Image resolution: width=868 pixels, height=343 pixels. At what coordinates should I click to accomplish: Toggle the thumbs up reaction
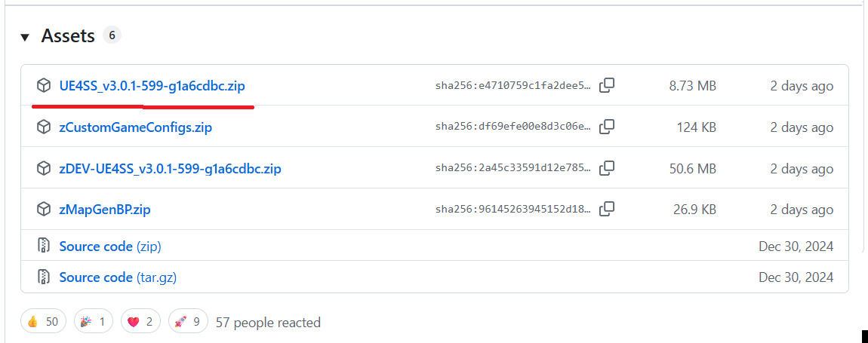coord(43,322)
